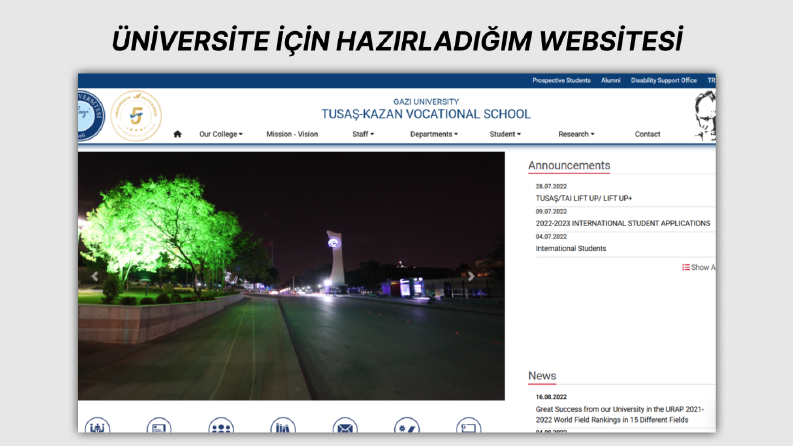793x446 pixels.
Task: Click the TUSAŞ-KAZAN VOCATIONAL SCHOOL title
Action: pos(426,114)
